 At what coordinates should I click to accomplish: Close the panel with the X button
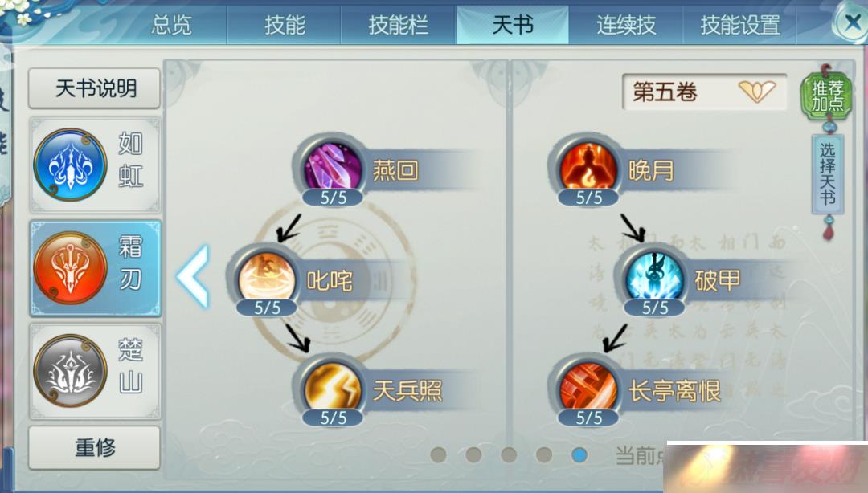(851, 23)
